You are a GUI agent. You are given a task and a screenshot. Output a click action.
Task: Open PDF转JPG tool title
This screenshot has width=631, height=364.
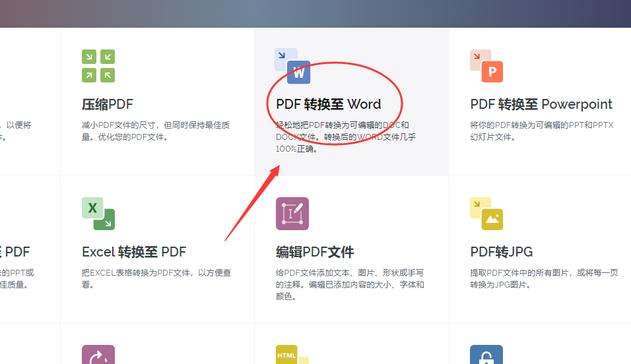[x=502, y=252]
